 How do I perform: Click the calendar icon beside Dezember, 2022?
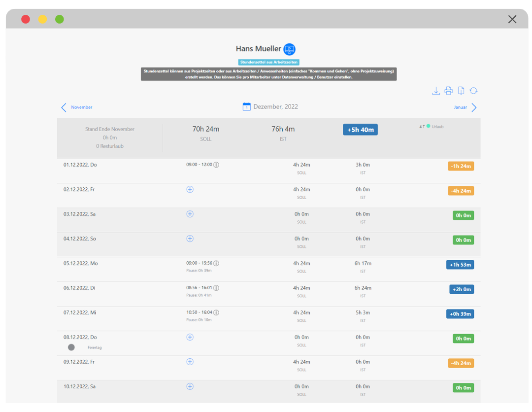(x=247, y=107)
